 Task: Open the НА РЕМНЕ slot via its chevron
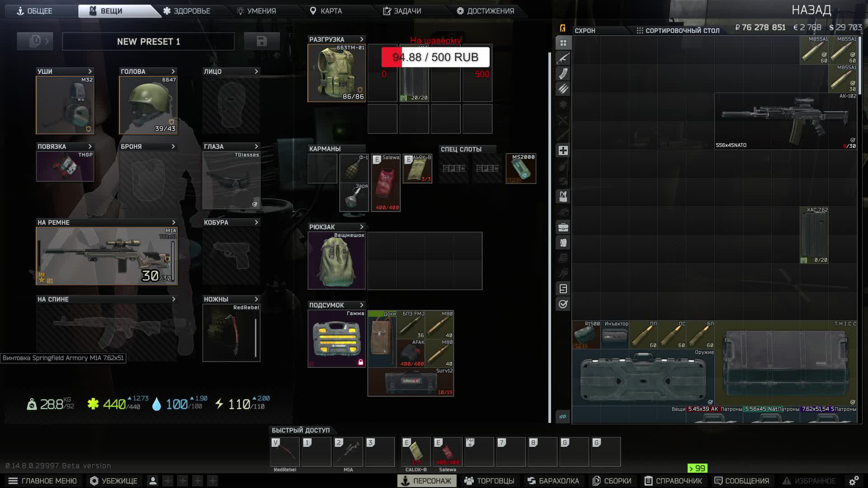[173, 222]
